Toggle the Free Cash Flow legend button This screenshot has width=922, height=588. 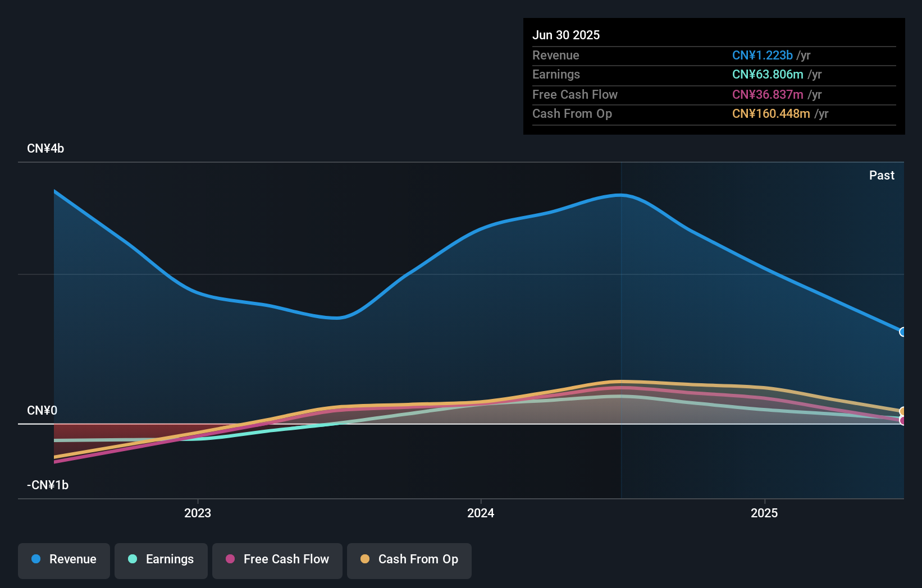[x=277, y=561]
